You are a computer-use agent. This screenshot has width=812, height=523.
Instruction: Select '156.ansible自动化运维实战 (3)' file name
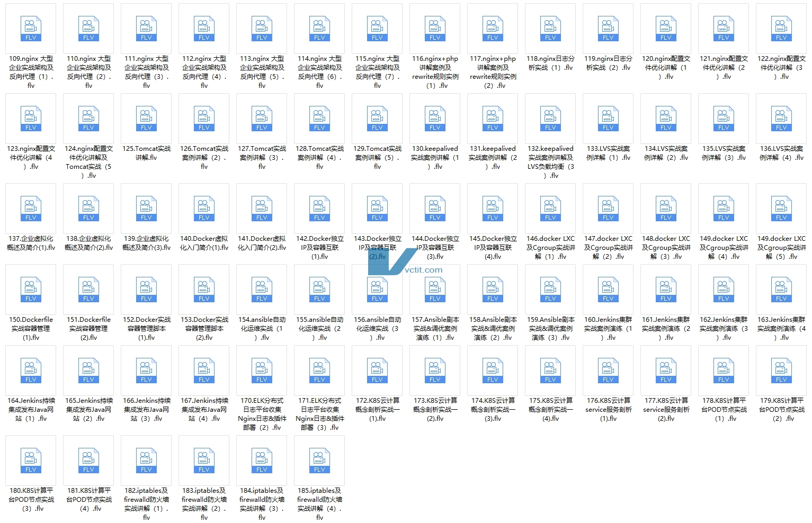pos(377,329)
